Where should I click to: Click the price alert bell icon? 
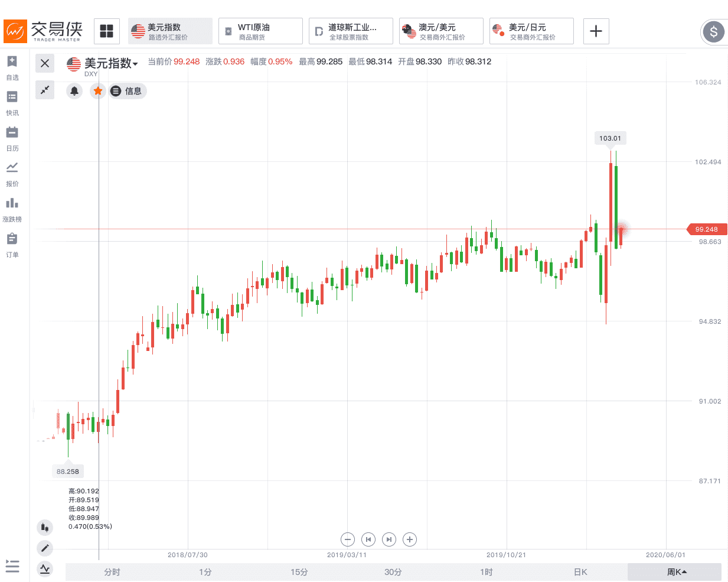click(74, 91)
